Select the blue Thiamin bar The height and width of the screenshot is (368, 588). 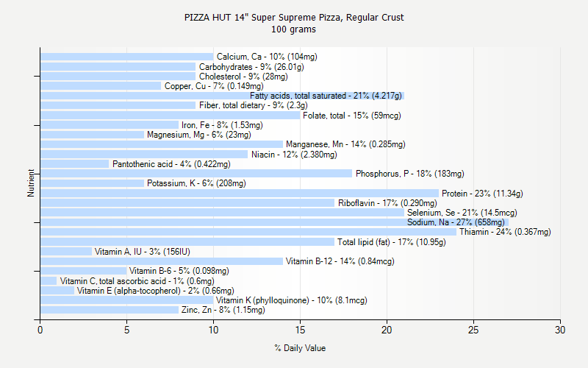pos(248,232)
